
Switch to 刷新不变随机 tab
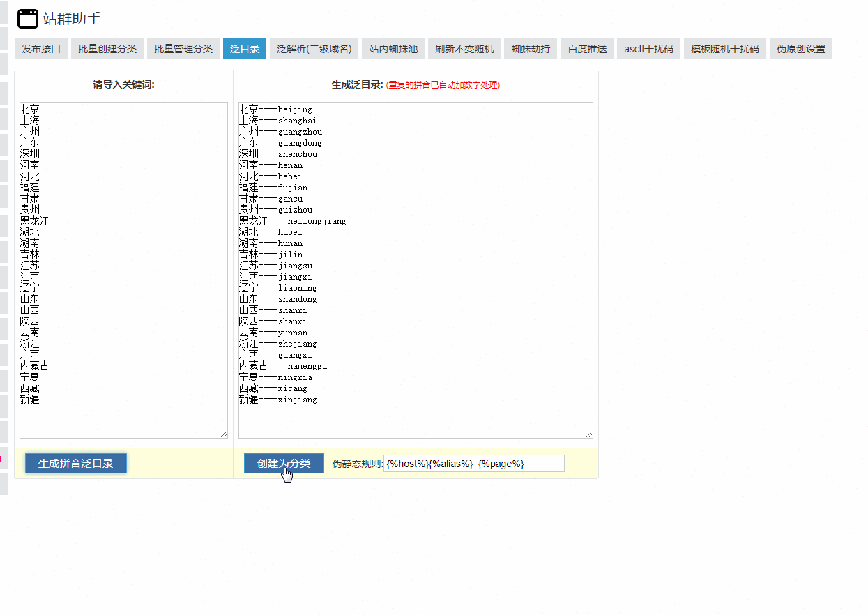pyautogui.click(x=464, y=49)
